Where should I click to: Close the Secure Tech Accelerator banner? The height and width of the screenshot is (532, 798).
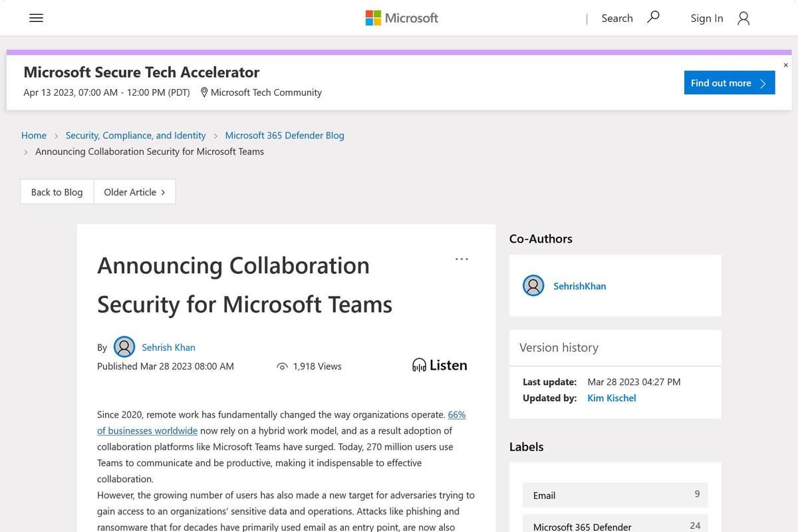pyautogui.click(x=785, y=65)
